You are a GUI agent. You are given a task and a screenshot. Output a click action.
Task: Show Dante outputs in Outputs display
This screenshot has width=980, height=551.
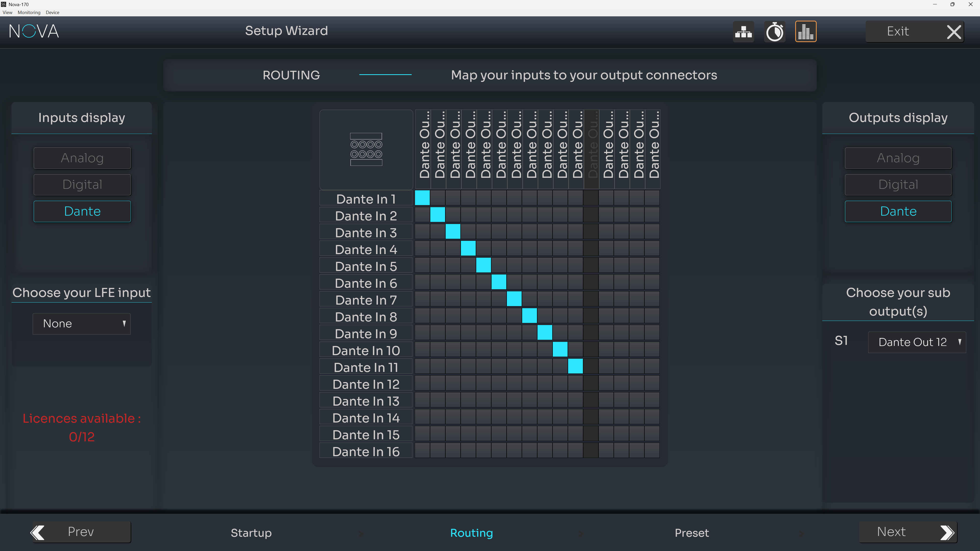(x=898, y=211)
